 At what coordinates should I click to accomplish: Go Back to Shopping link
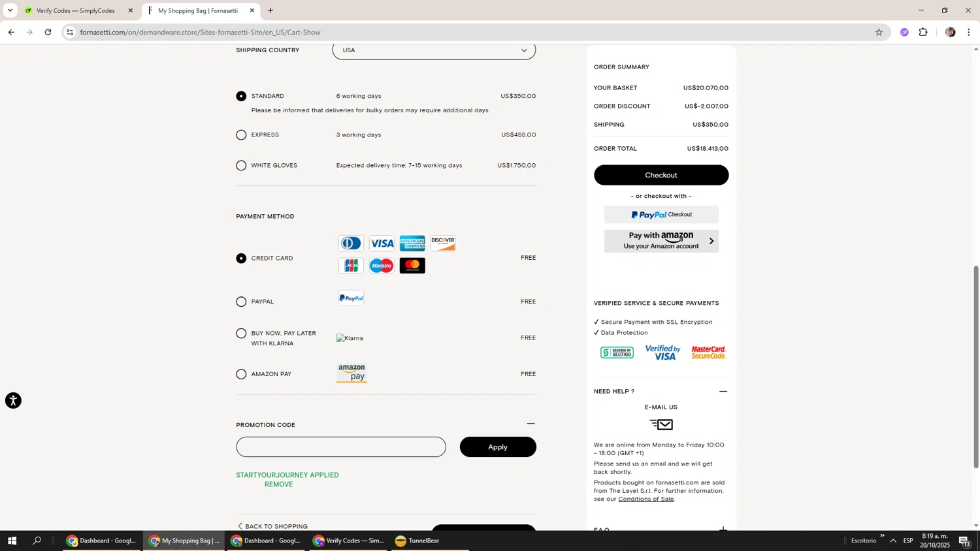[x=272, y=526]
